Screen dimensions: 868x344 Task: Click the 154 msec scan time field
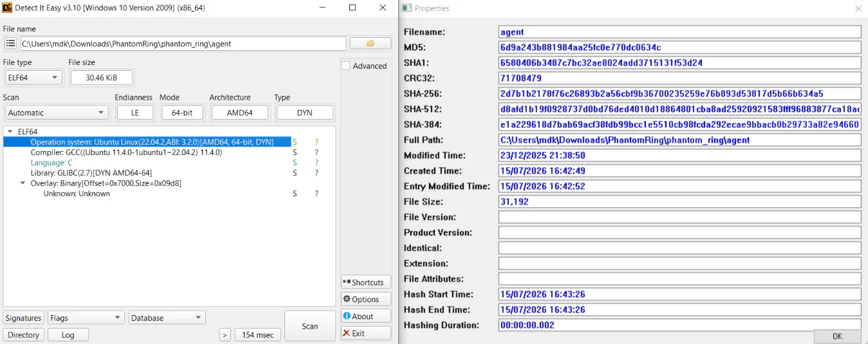258,335
